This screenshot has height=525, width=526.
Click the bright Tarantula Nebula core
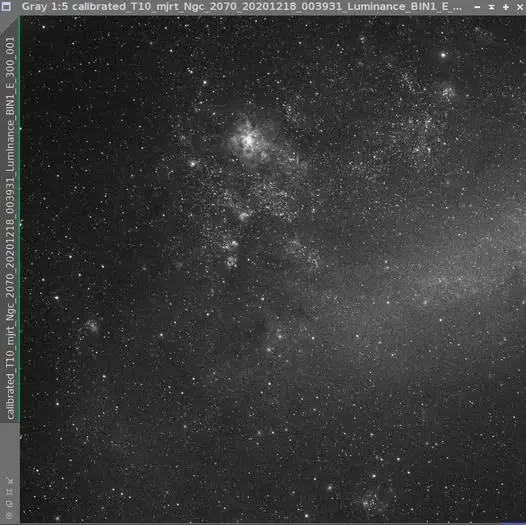(249, 140)
